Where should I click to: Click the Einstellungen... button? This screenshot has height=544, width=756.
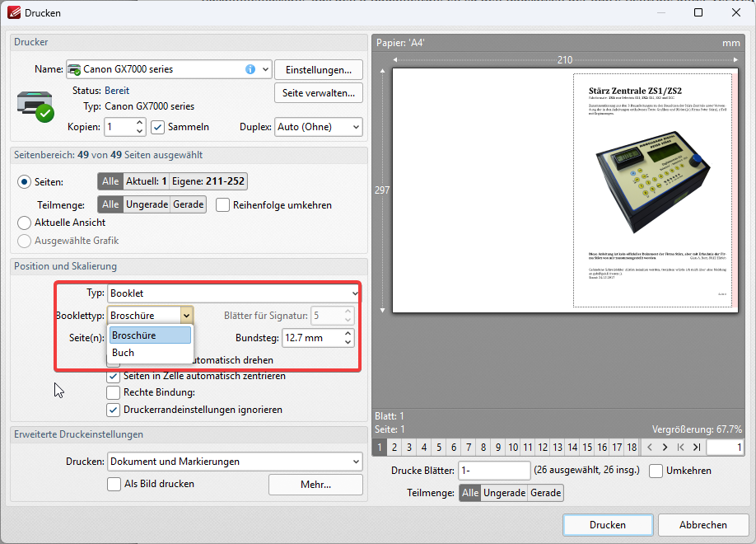click(x=318, y=69)
